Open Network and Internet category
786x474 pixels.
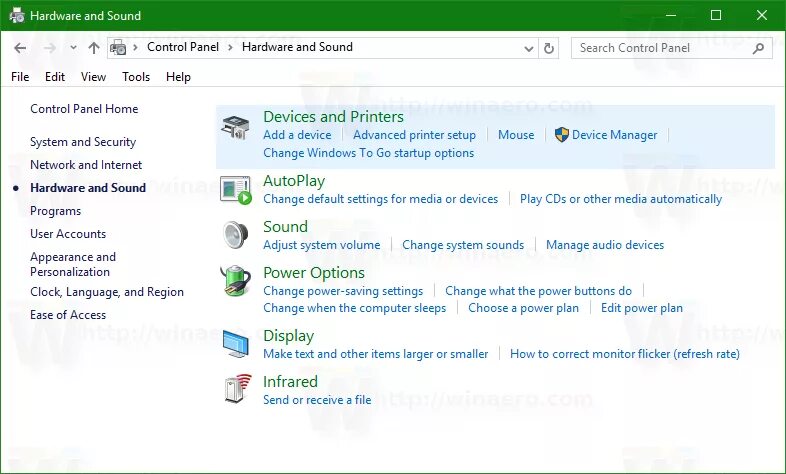86,165
